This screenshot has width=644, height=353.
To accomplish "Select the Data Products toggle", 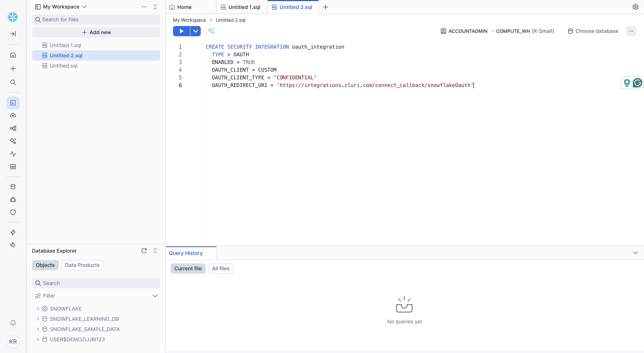I will [x=82, y=265].
